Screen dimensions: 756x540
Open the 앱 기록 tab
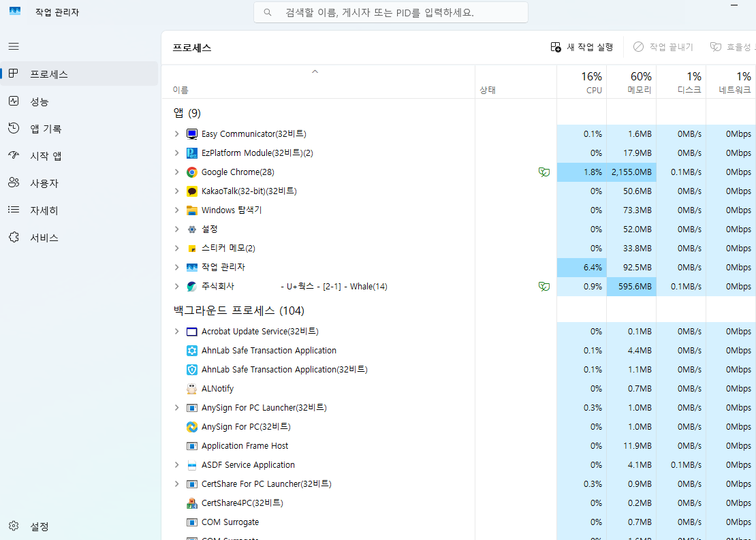pyautogui.click(x=79, y=129)
